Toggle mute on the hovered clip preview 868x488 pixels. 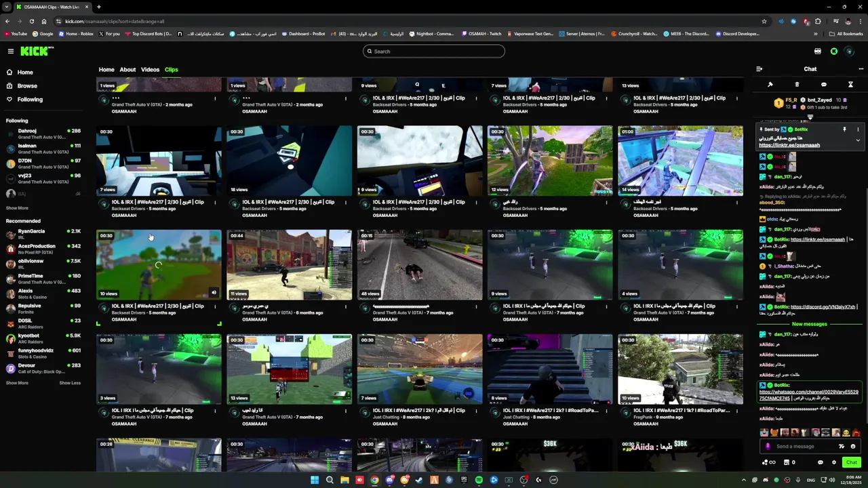tap(214, 293)
